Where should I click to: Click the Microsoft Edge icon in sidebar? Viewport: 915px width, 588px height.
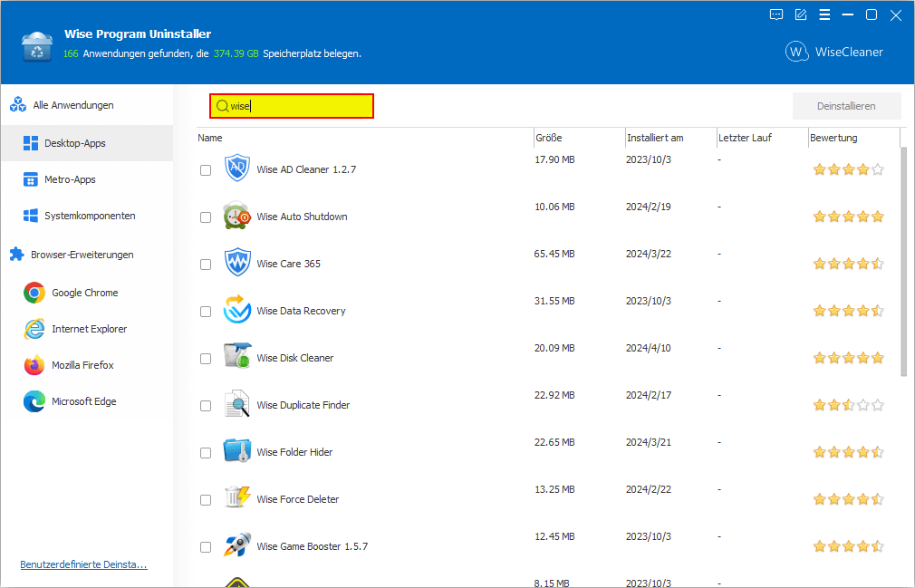[34, 401]
